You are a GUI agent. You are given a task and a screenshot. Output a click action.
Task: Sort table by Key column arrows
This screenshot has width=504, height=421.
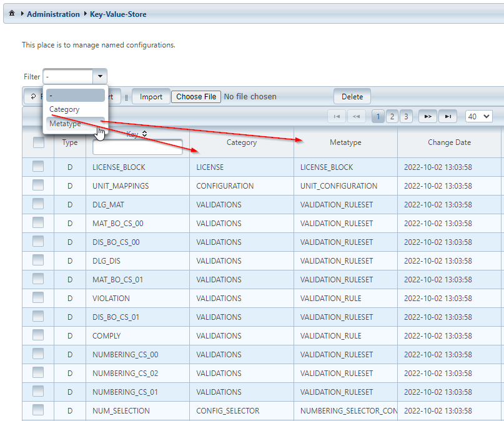(x=145, y=134)
